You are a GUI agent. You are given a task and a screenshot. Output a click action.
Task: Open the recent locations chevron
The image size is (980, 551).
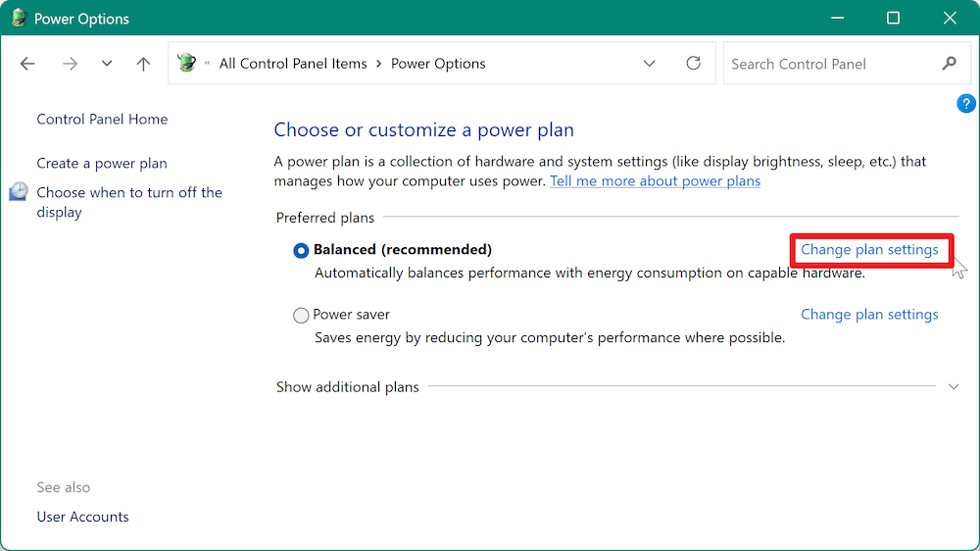107,64
